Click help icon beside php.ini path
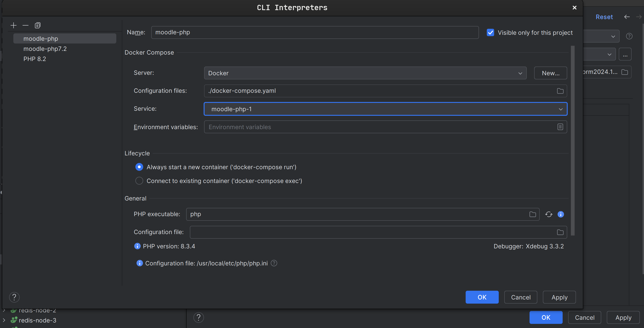This screenshot has height=328, width=644. 274,263
